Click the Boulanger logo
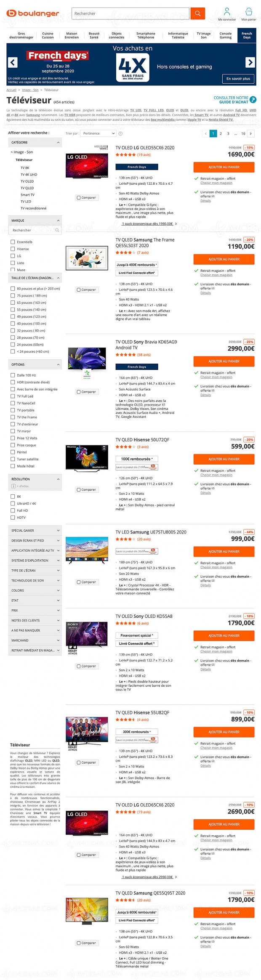This screenshot has height=980, width=261. click(33, 13)
